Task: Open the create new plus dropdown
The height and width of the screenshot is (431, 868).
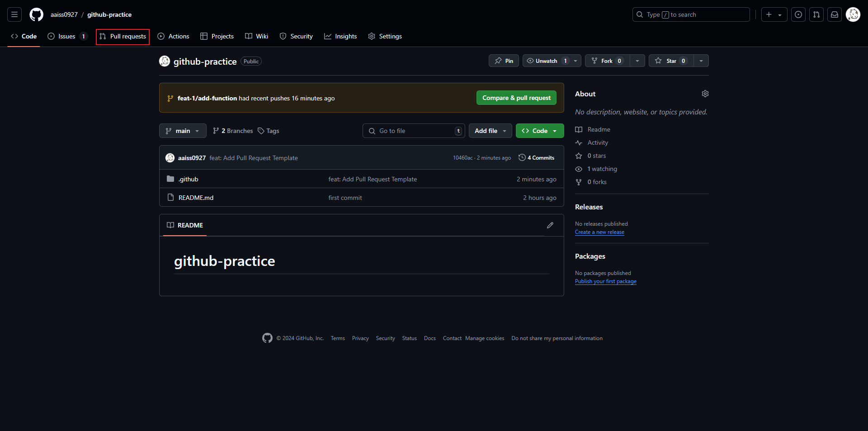Action: pos(774,14)
